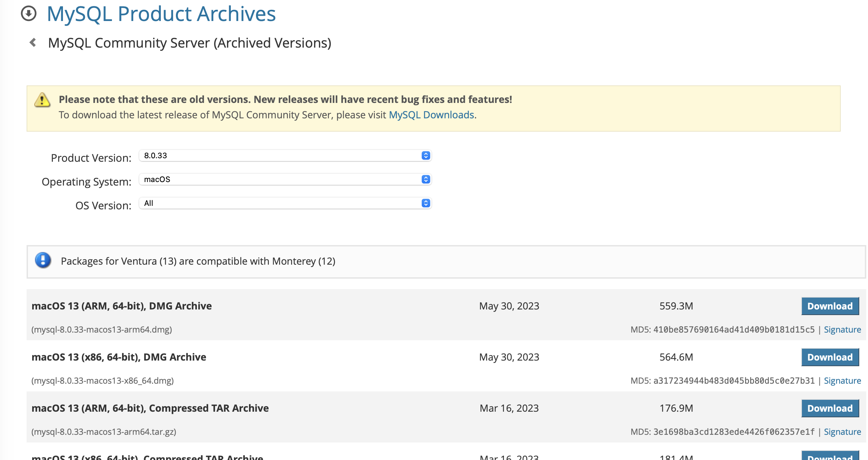This screenshot has height=460, width=868.
Task: Click the MySQL Product Archives heading
Action: (161, 14)
